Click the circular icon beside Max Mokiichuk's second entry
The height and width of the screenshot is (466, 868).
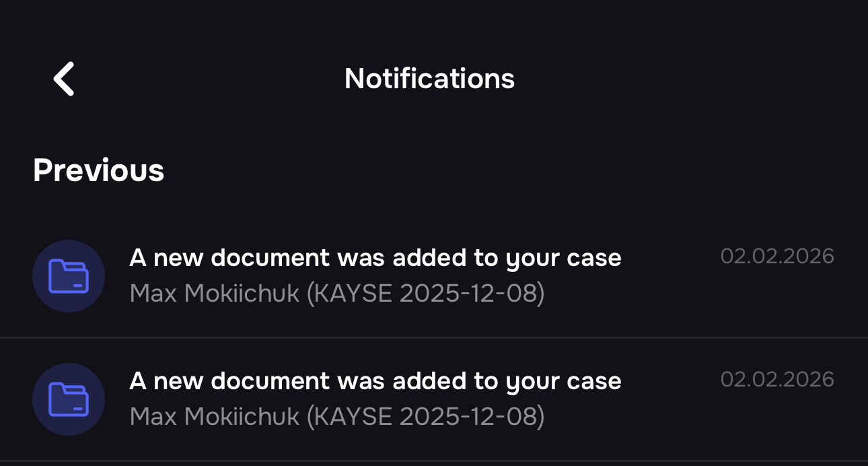(x=69, y=399)
